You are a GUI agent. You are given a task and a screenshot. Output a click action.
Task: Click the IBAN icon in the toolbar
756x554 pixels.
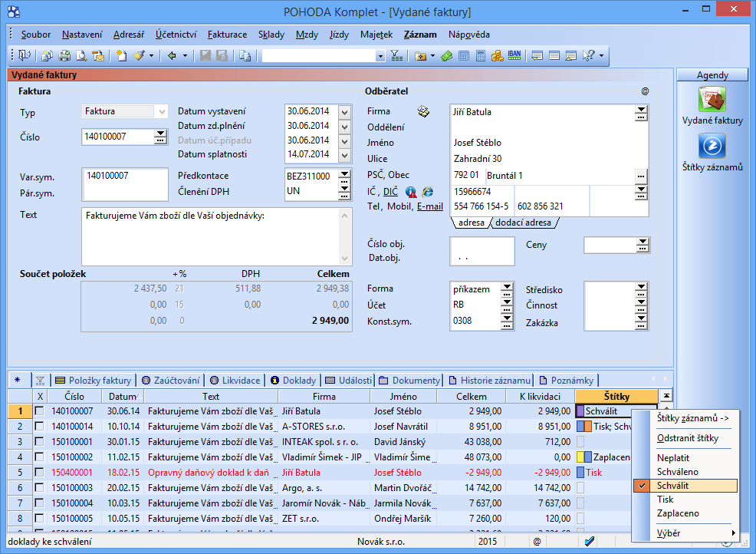click(514, 56)
